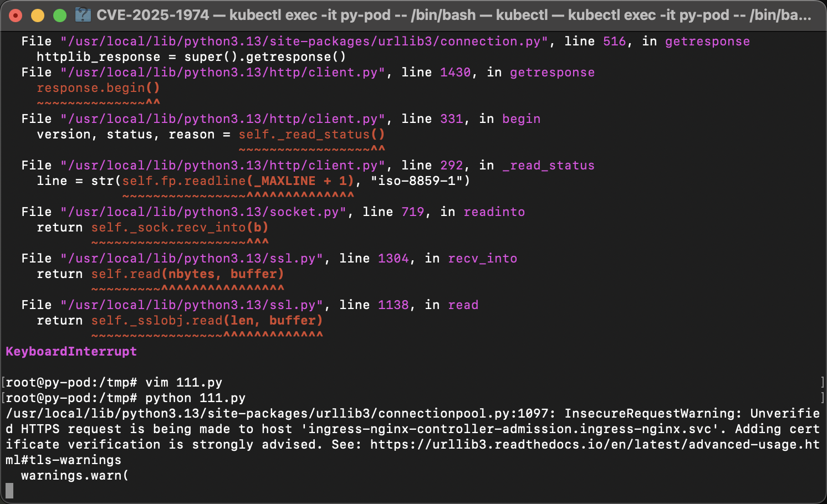Click the urllib3 connection.py file path
This screenshot has height=504, width=827.
coord(304,41)
